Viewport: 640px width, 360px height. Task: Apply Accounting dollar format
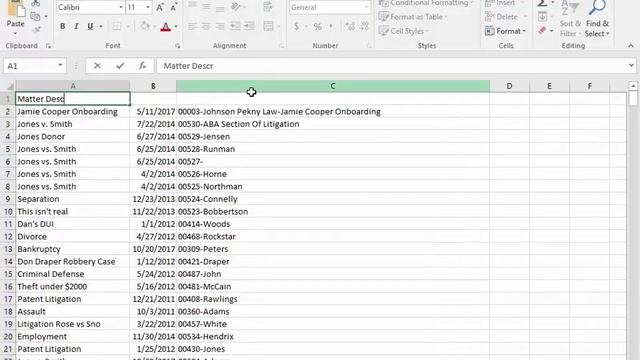coord(296,27)
